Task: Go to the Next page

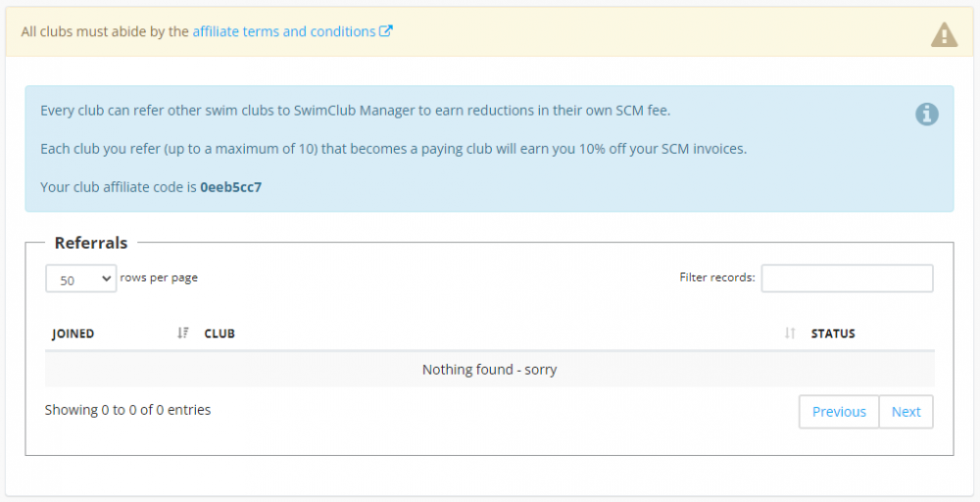Action: (x=906, y=412)
